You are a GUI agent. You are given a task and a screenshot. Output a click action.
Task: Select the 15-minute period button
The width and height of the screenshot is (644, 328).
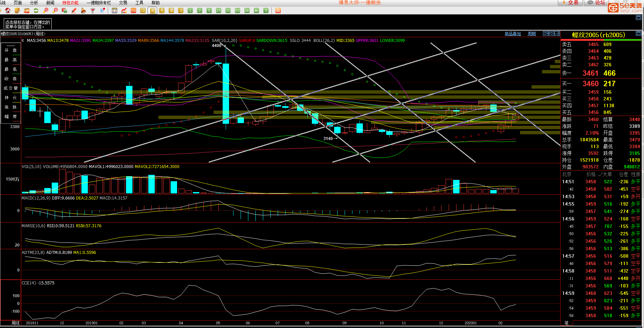pyautogui.click(x=219, y=10)
